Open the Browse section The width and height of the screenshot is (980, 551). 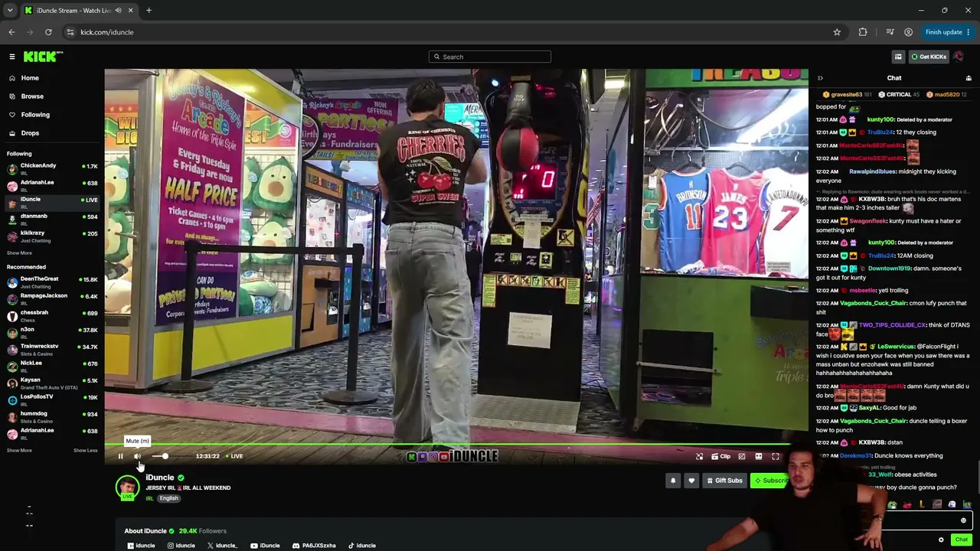pos(32,96)
